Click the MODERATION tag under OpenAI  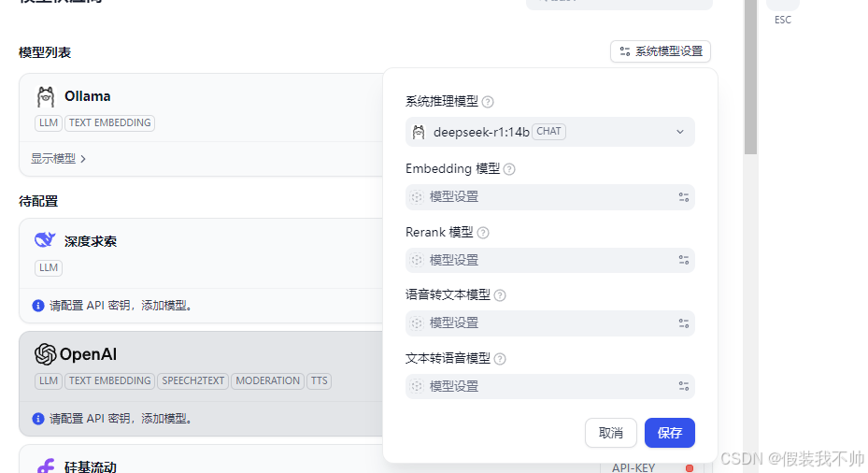click(268, 381)
